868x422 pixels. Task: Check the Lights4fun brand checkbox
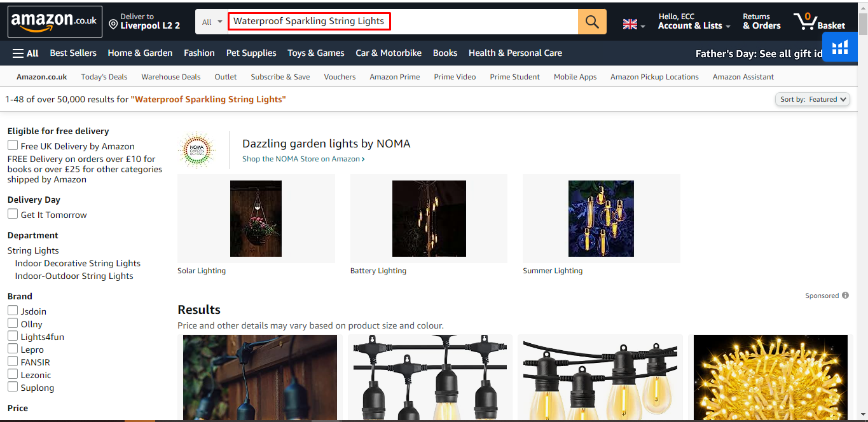[x=13, y=336]
